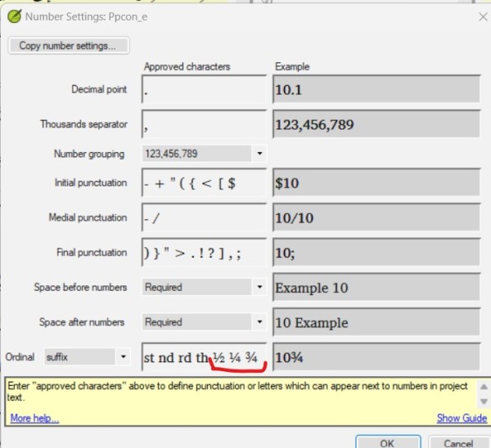This screenshot has height=448, width=491.
Task: Click the Example 10 example box
Action: point(376,287)
